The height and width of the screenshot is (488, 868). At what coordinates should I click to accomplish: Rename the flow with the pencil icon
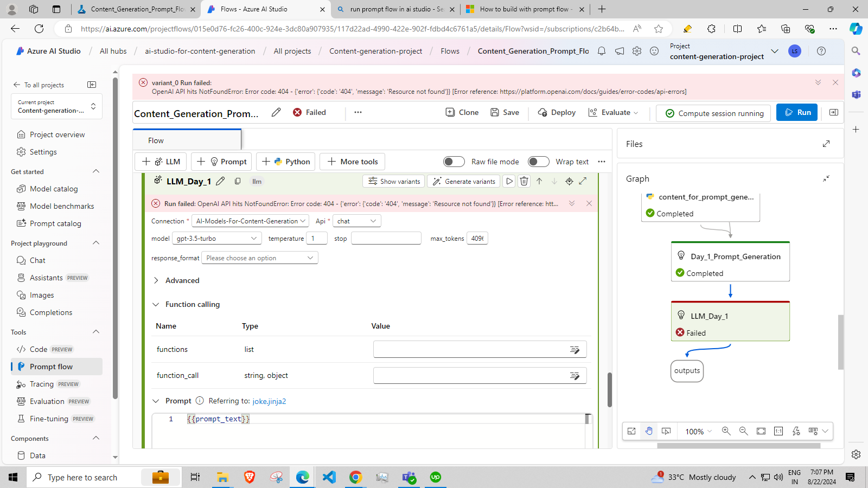coord(276,112)
